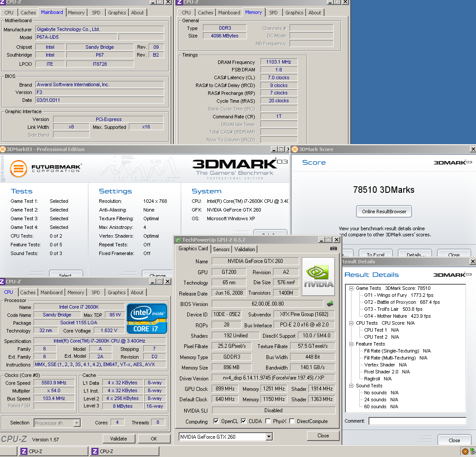
Task: Click the Core Speed 5583.9 MHz value
Action: [x=54, y=383]
